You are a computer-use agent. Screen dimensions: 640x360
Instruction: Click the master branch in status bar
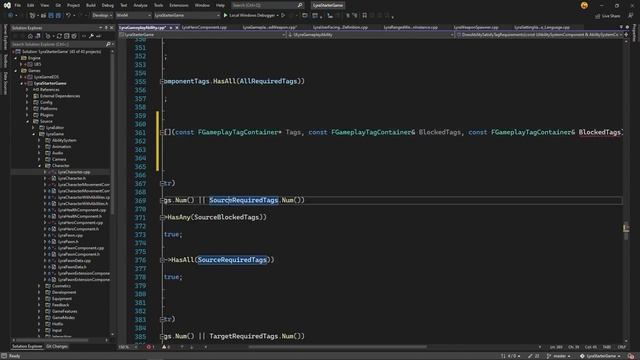[x=559, y=356]
